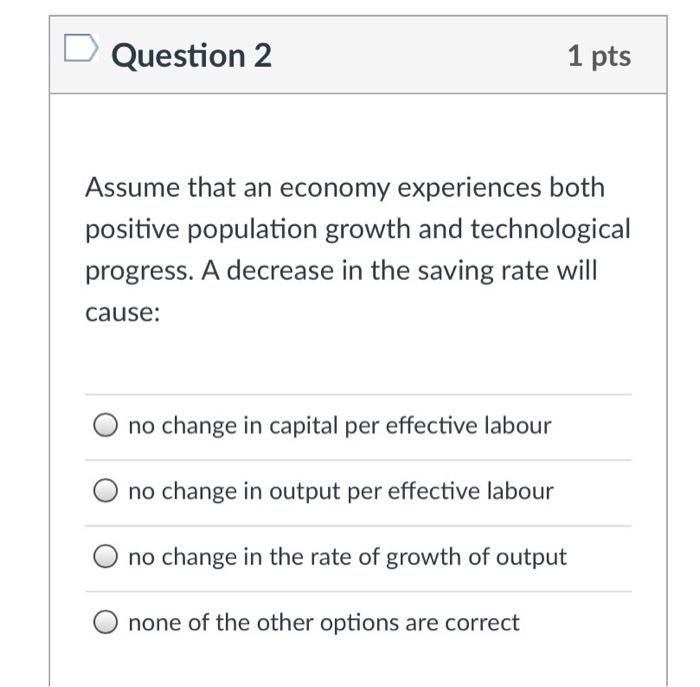The width and height of the screenshot is (700, 687).
Task: Click the label "none of the other options are correct"
Action: click(x=324, y=622)
